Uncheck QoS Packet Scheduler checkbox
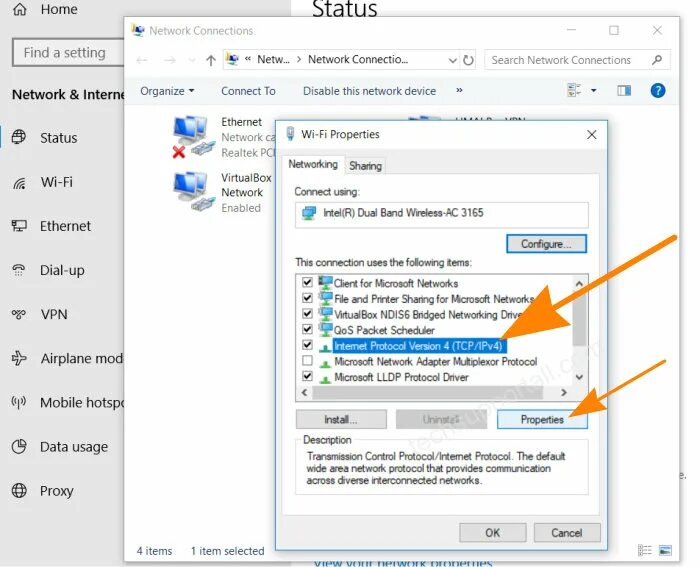This screenshot has height=567, width=700. [x=307, y=329]
